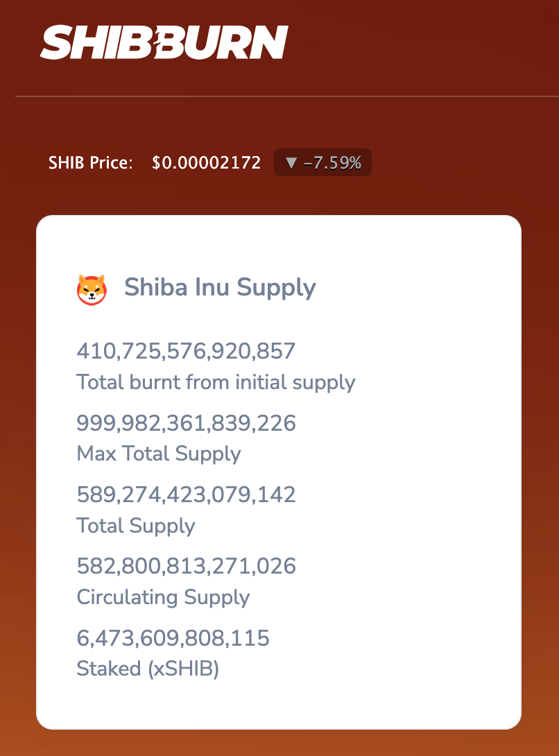This screenshot has width=559, height=756.
Task: Click the 410,725,576,920,857 burnt amount
Action: [186, 351]
